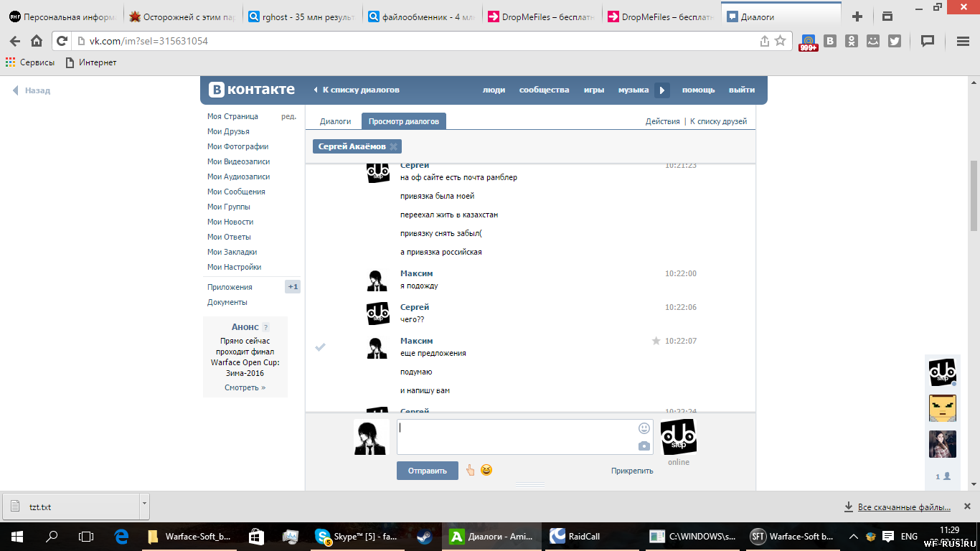Open Steam from the taskbar

425,536
